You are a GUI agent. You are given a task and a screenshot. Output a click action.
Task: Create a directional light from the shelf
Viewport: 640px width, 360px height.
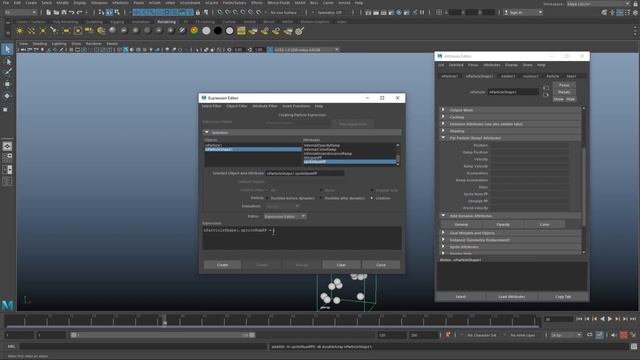(31, 31)
